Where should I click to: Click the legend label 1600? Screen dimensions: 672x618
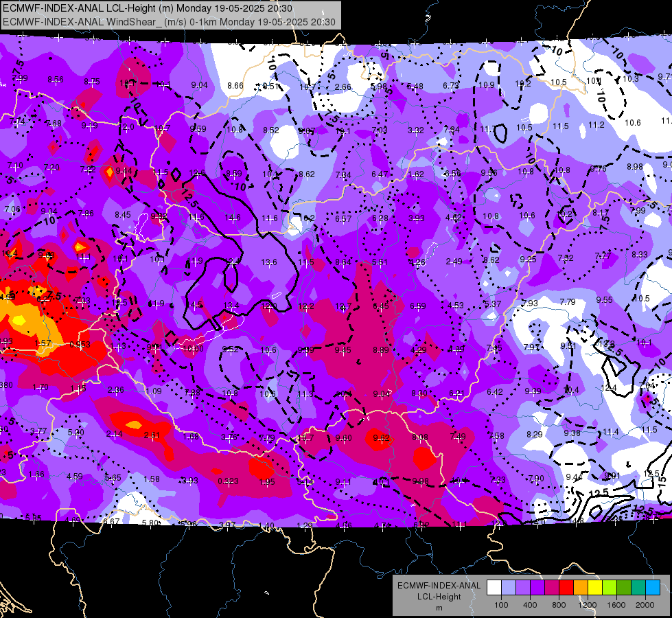pos(616,605)
